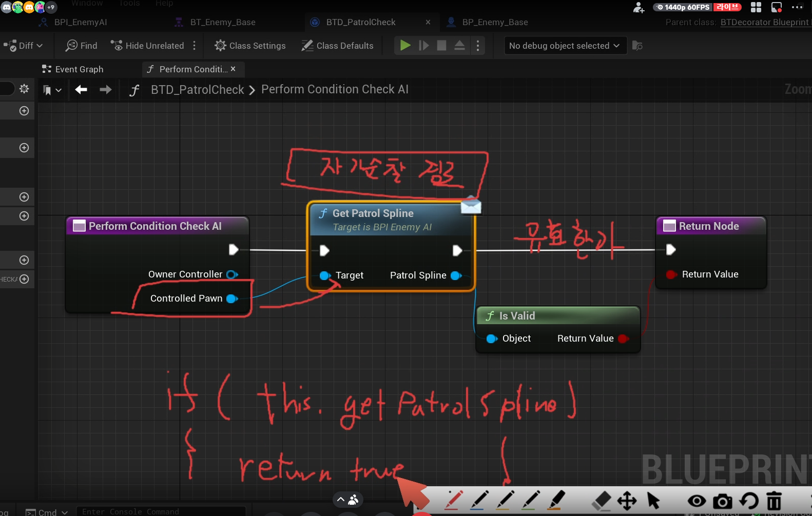The width and height of the screenshot is (812, 516).
Task: Open Hide Unrelated options three-dot menu
Action: [x=195, y=46]
